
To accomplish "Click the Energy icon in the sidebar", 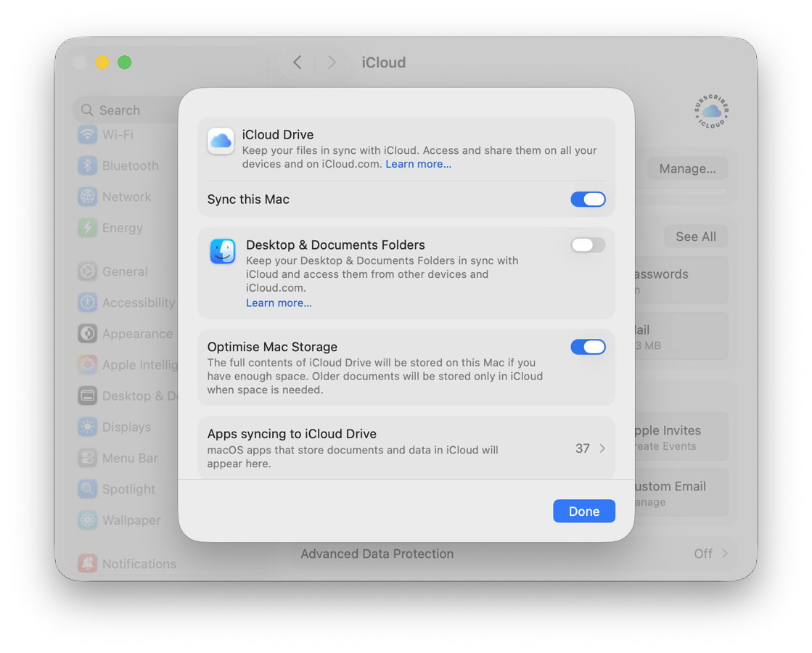I will 88,228.
